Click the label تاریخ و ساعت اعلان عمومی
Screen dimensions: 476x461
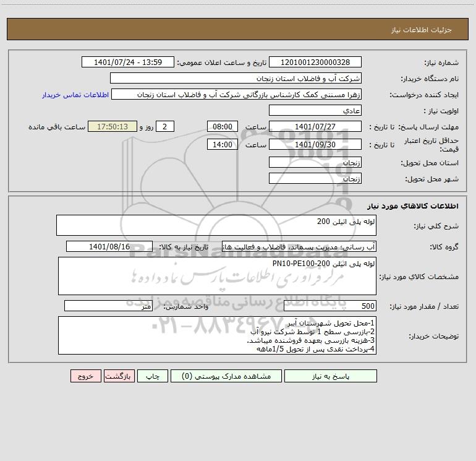coord(222,63)
